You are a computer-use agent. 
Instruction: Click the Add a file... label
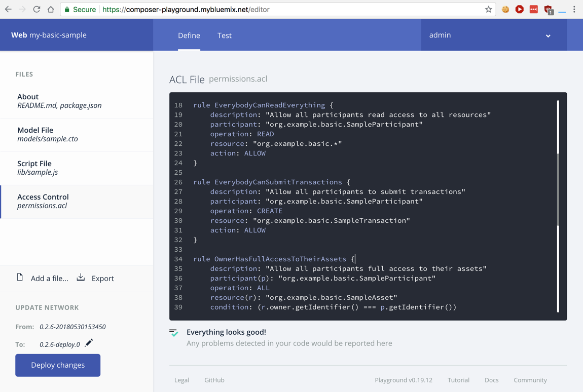click(50, 279)
